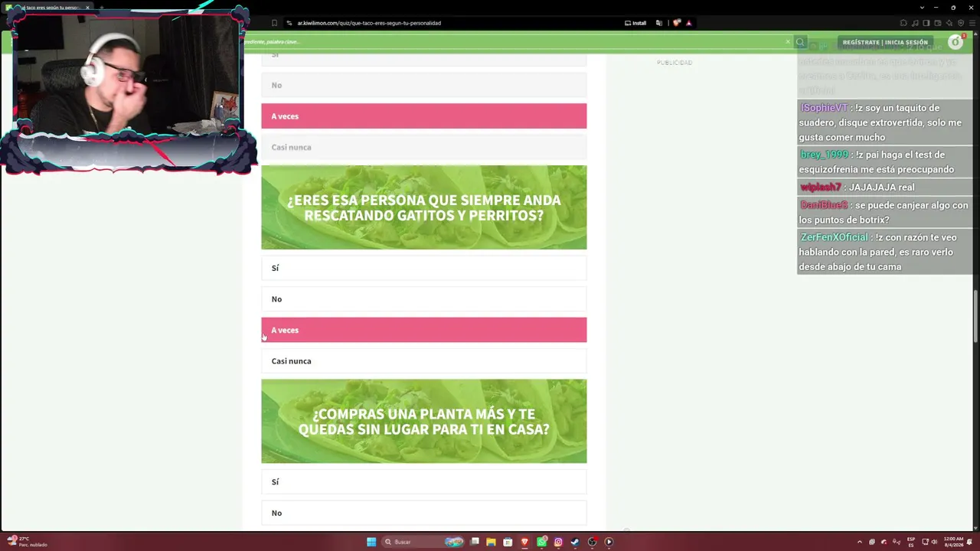This screenshot has width=980, height=551.
Task: Click chat username wiplash7
Action: pyautogui.click(x=821, y=187)
